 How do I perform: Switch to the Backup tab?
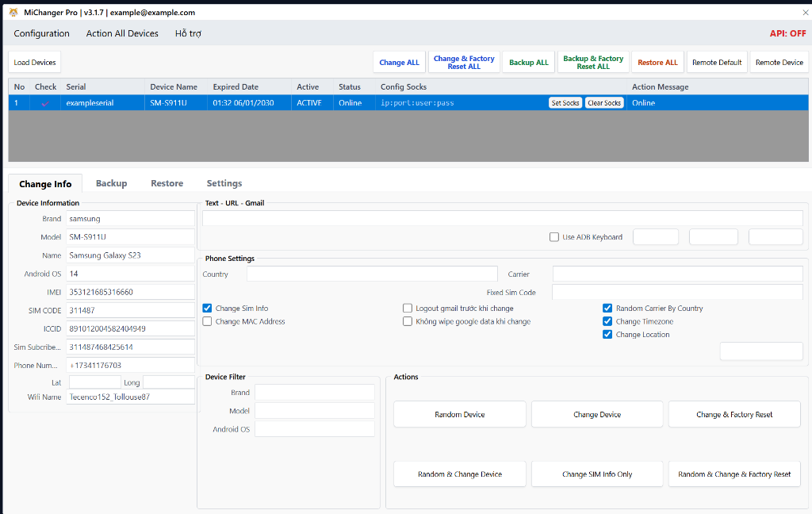coord(111,183)
